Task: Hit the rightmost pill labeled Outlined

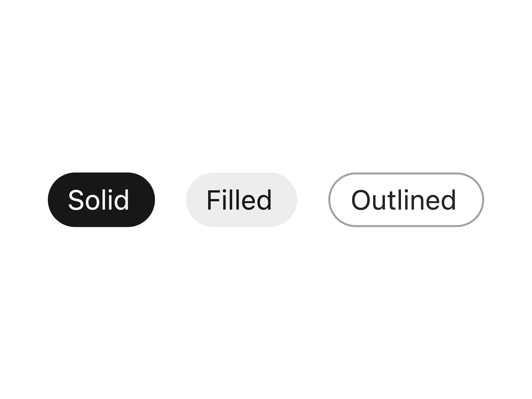Action: click(x=406, y=200)
